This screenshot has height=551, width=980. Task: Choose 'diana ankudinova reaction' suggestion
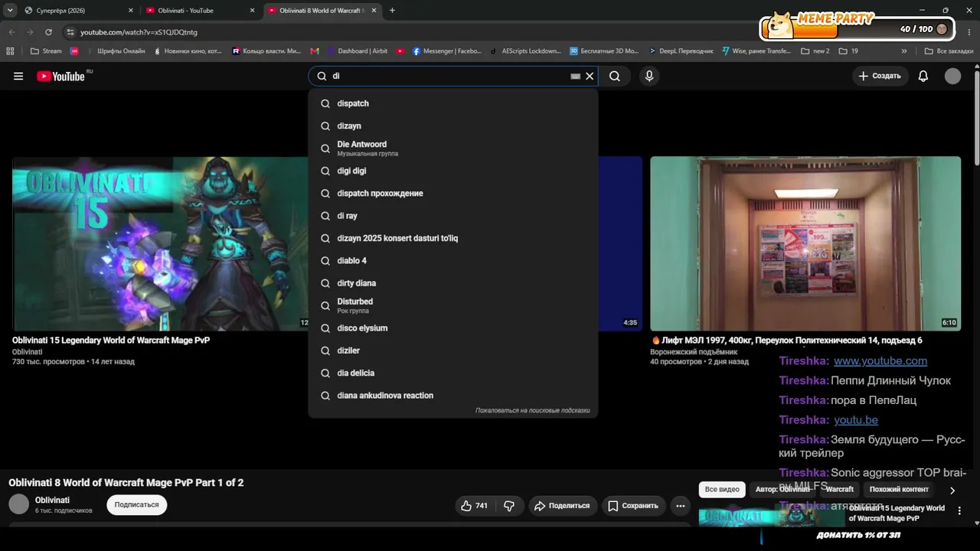(x=453, y=396)
